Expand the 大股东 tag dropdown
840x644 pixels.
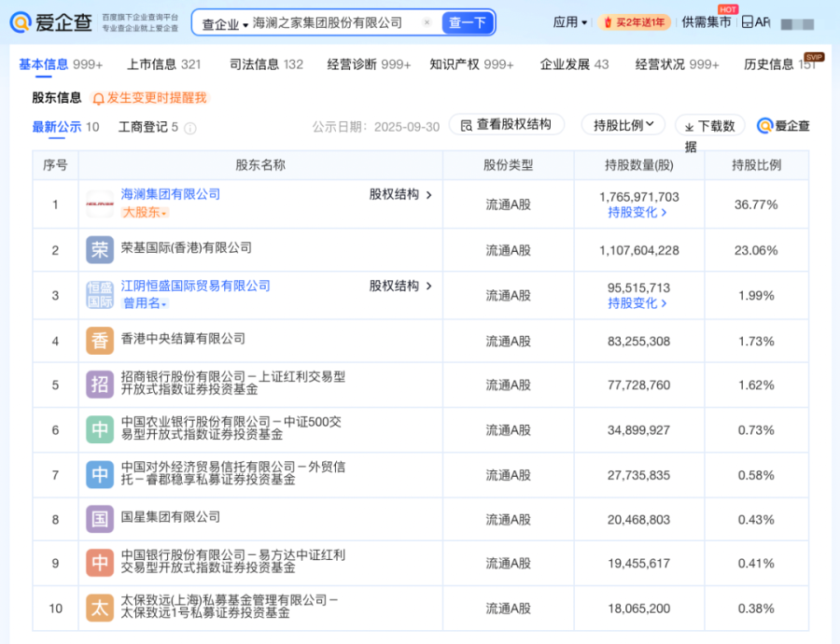click(x=145, y=213)
